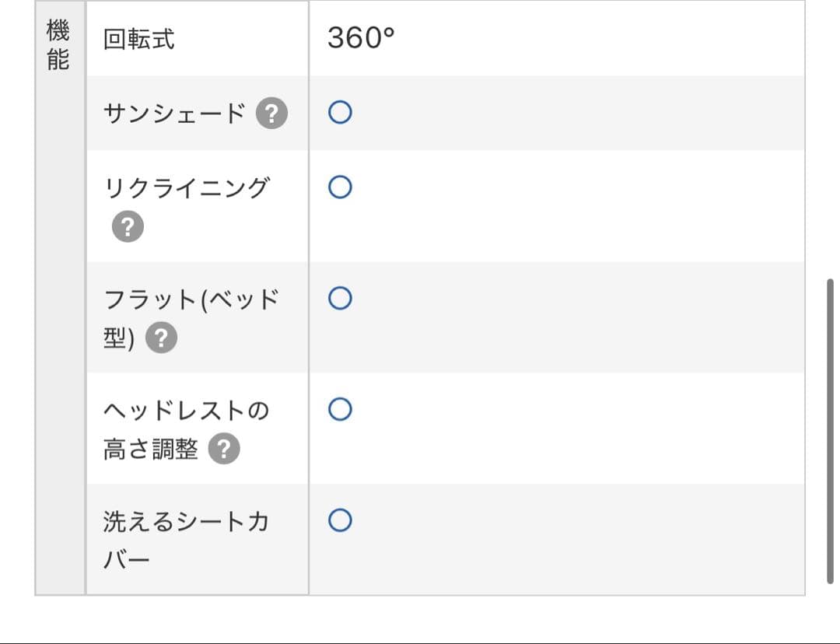Screen dimensions: 840x644
Task: Show help for フラット(ベッド型)
Action: tap(162, 338)
